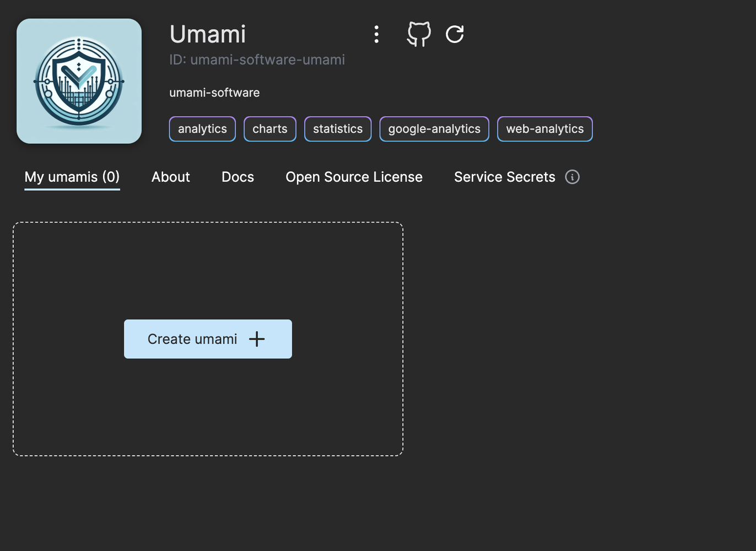Select the analytics tag
Screen dimensions: 756x551
pos(202,129)
